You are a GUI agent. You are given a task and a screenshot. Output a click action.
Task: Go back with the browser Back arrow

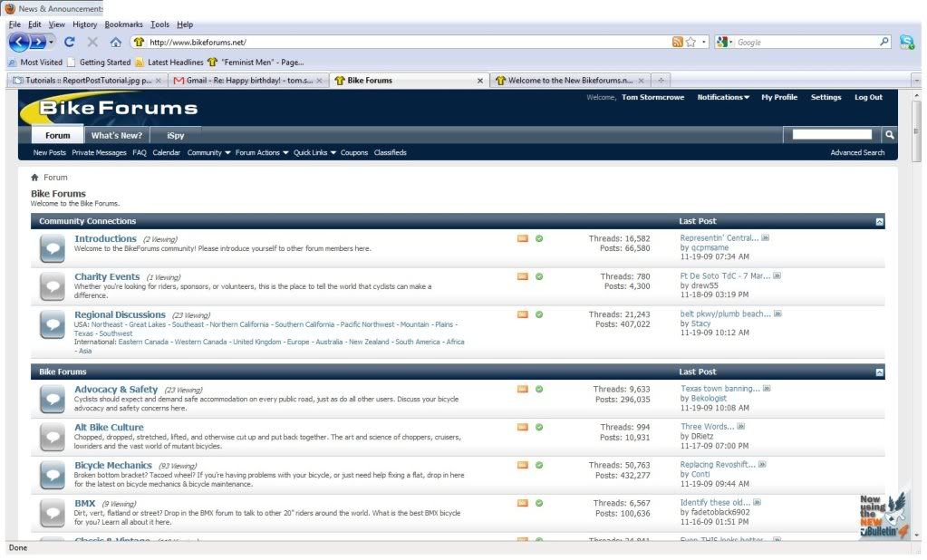click(18, 42)
